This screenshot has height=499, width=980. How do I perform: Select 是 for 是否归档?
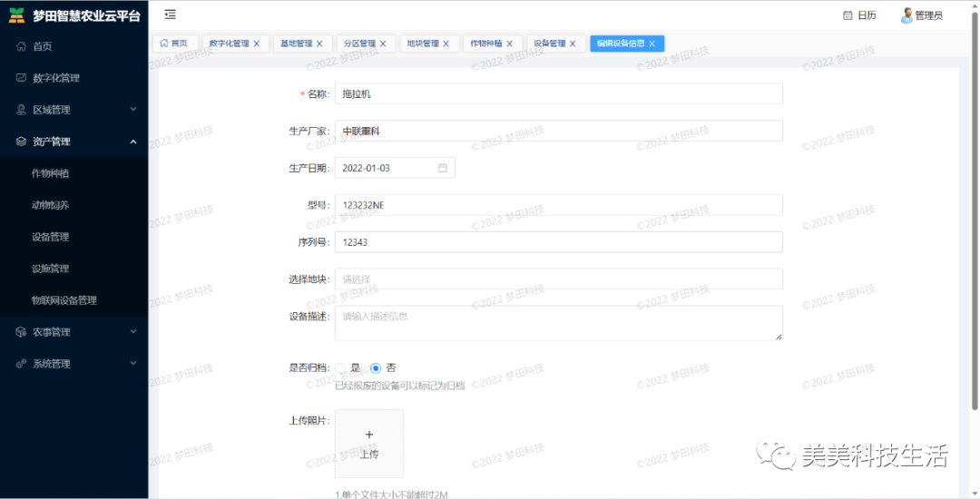(x=340, y=367)
